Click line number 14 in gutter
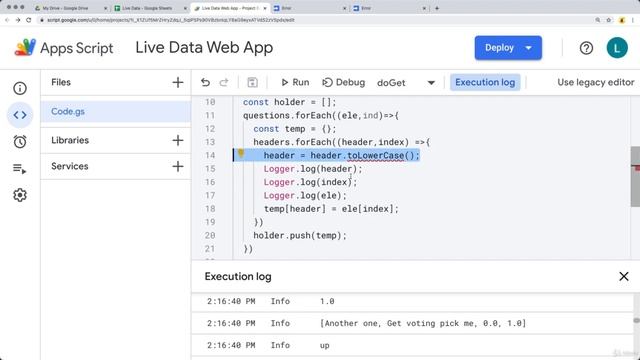 tap(210, 156)
